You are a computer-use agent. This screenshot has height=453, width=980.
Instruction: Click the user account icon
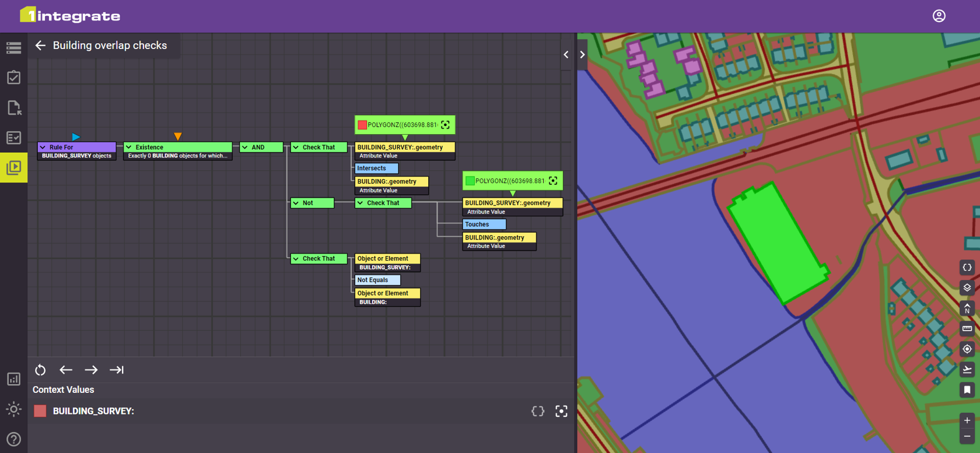939,16
